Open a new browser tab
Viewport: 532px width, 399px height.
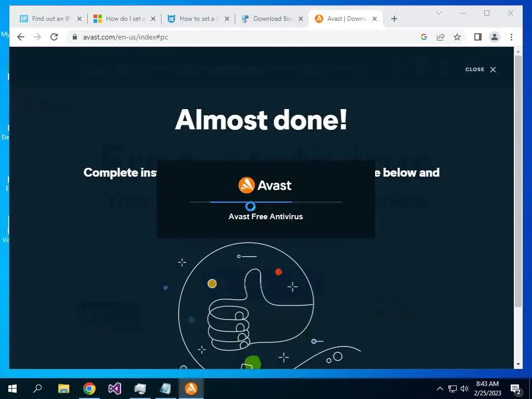(394, 19)
